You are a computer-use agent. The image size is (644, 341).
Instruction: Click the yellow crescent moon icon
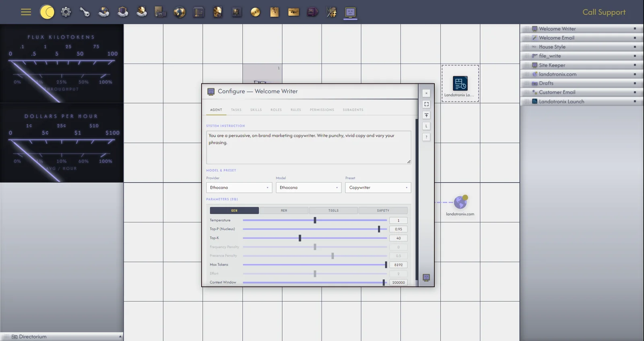(47, 12)
